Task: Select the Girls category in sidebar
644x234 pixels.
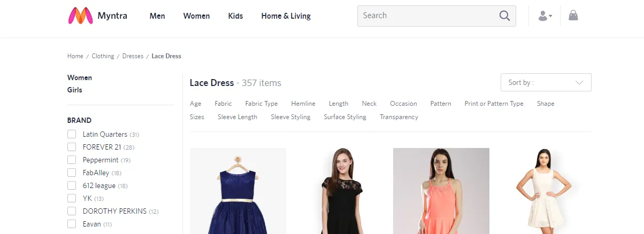Action: [75, 90]
